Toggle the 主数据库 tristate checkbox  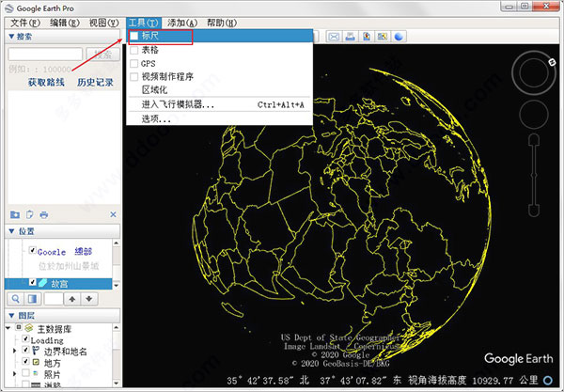coord(19,327)
